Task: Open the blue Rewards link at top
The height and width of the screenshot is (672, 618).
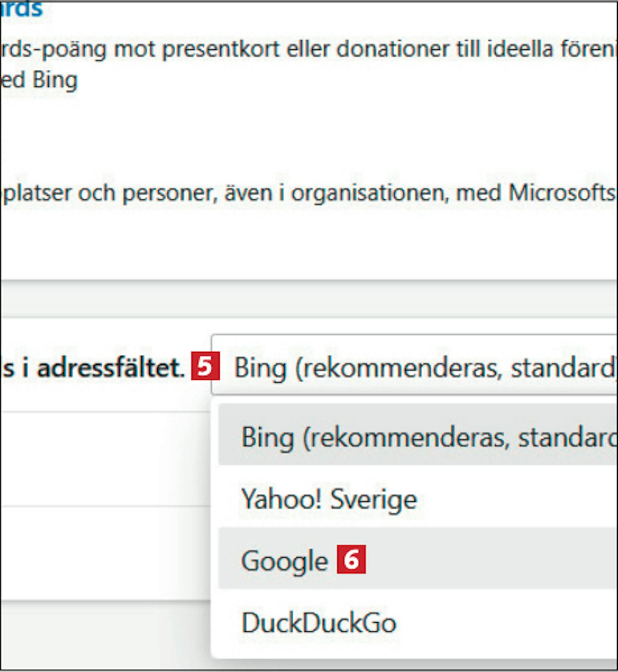Action: click(21, 9)
